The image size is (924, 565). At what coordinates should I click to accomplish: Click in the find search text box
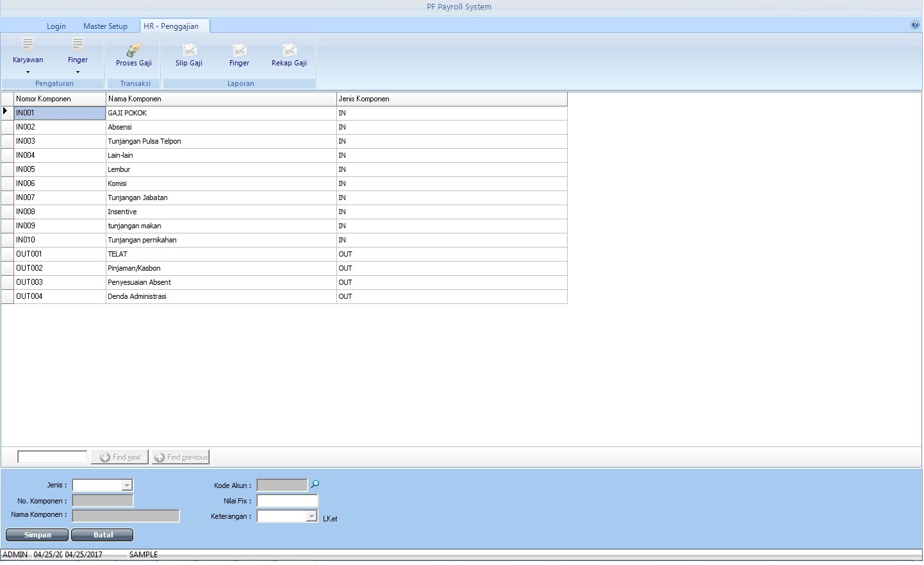click(x=52, y=457)
